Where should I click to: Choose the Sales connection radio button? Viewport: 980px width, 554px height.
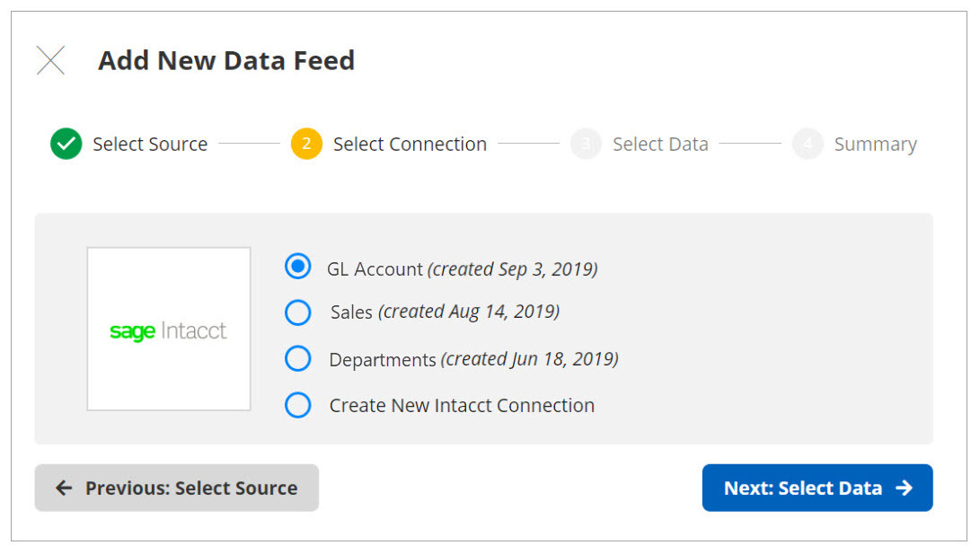(x=297, y=312)
